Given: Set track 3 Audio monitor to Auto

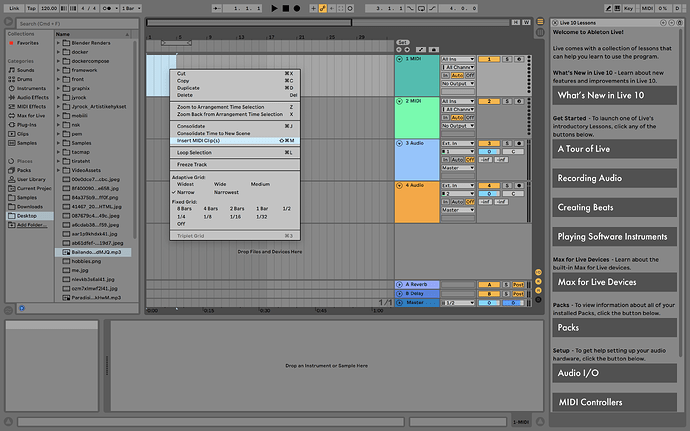Looking at the screenshot, I should pyautogui.click(x=457, y=160).
